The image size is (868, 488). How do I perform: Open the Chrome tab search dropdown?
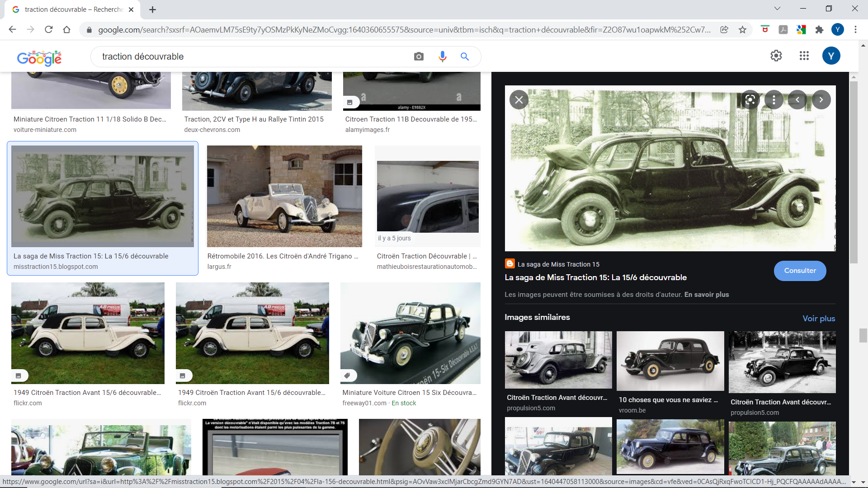point(777,9)
